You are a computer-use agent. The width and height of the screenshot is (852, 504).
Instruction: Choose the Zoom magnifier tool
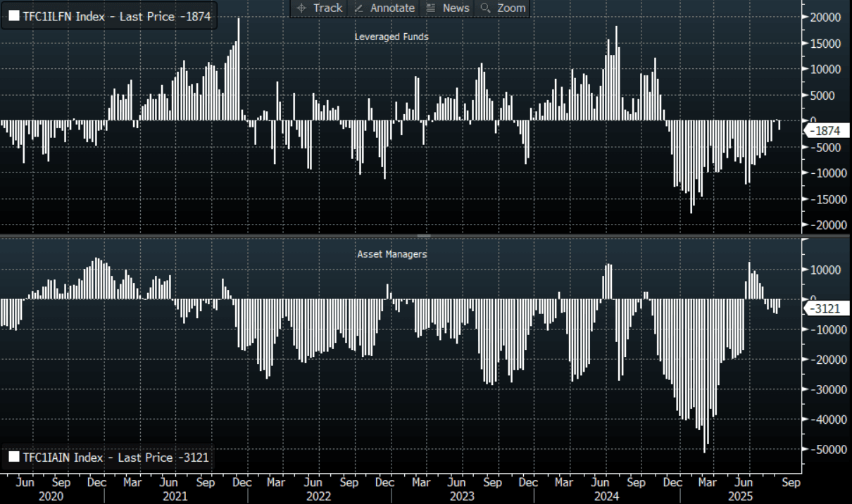coord(503,8)
